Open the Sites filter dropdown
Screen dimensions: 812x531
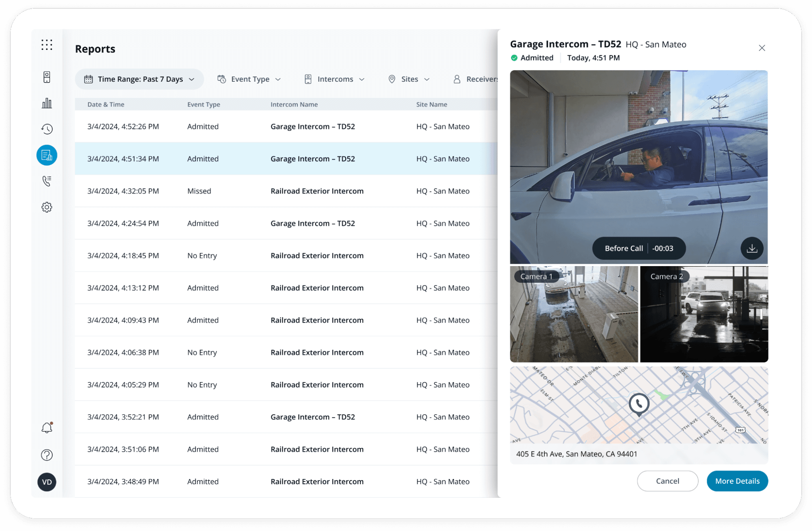pyautogui.click(x=408, y=79)
